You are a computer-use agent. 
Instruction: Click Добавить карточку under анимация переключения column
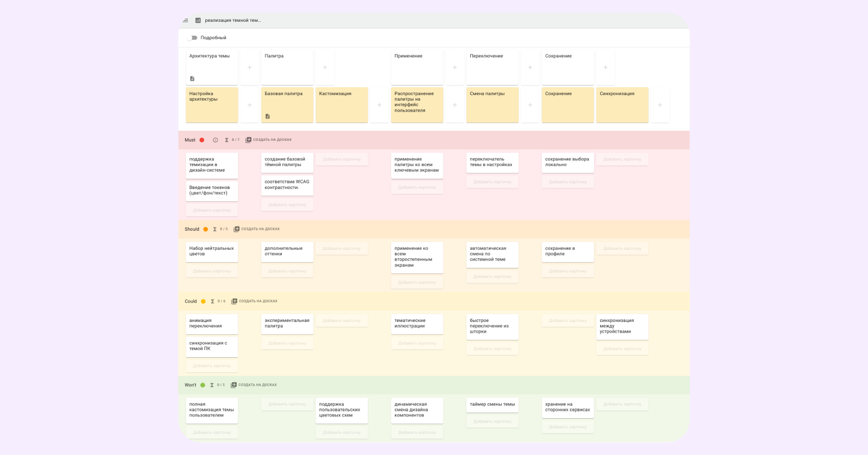(211, 366)
